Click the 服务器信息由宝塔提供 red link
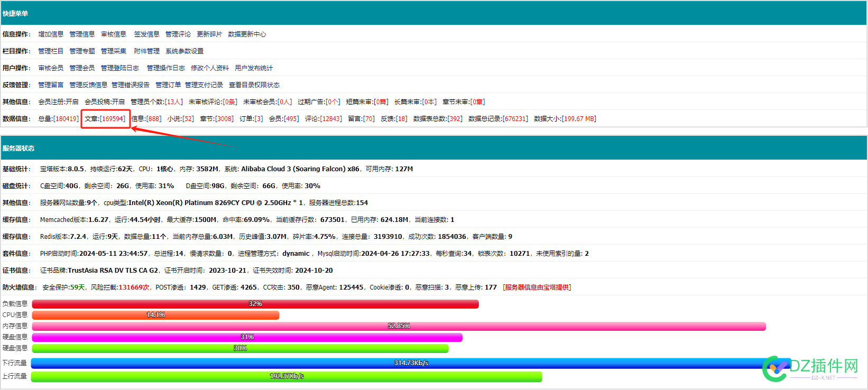 tap(537, 287)
